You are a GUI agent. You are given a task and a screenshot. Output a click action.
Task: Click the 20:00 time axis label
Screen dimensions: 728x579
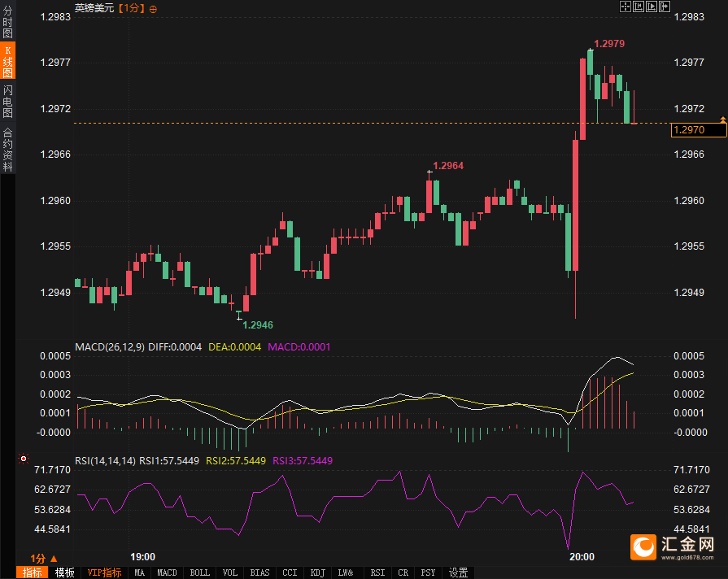click(x=582, y=557)
